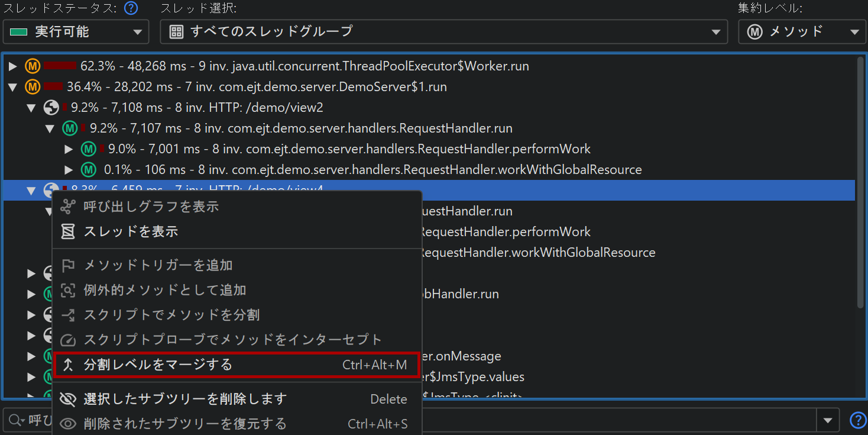Click the help icon beside スレッドステータス
Viewport: 868px width, 435px height.
click(131, 8)
